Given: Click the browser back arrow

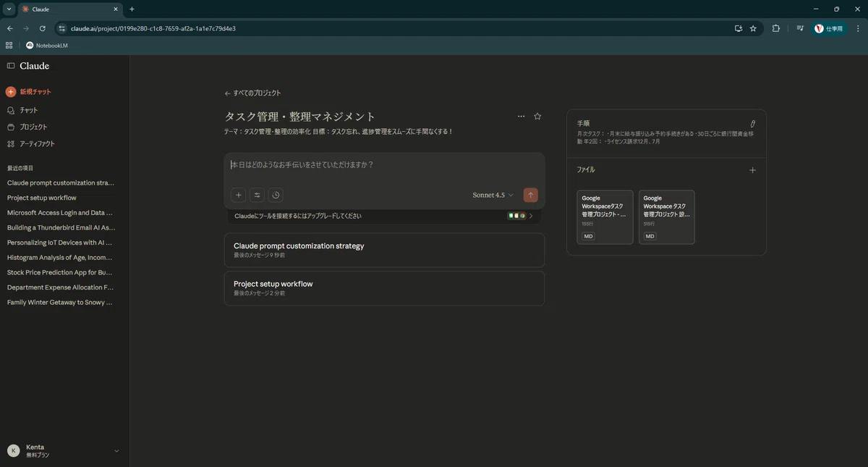Looking at the screenshot, I should tap(10, 28).
